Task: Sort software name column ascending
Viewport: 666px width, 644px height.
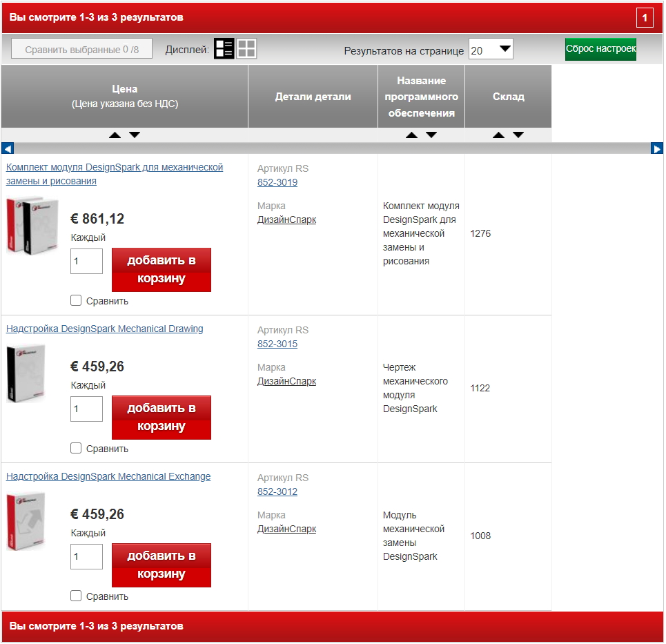Action: (x=411, y=135)
